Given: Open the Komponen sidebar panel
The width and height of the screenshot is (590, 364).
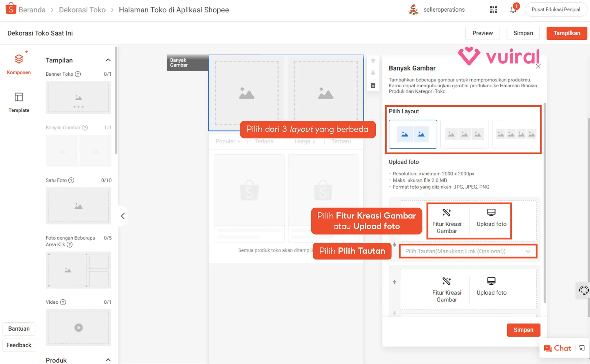Looking at the screenshot, I should 19,63.
